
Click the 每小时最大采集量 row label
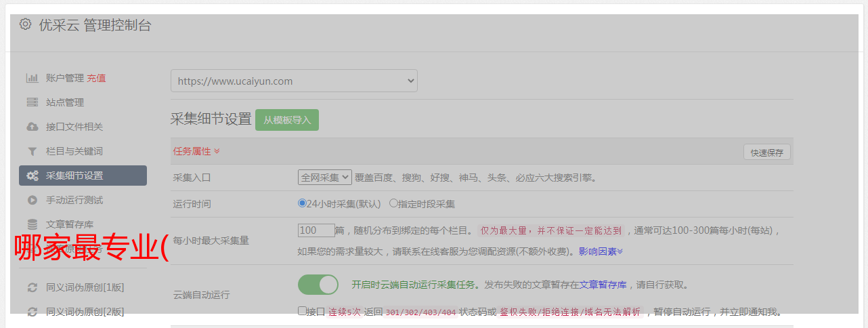coord(211,241)
